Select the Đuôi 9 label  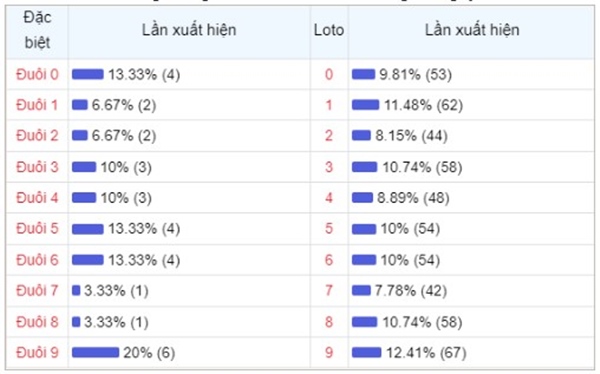pyautogui.click(x=37, y=353)
